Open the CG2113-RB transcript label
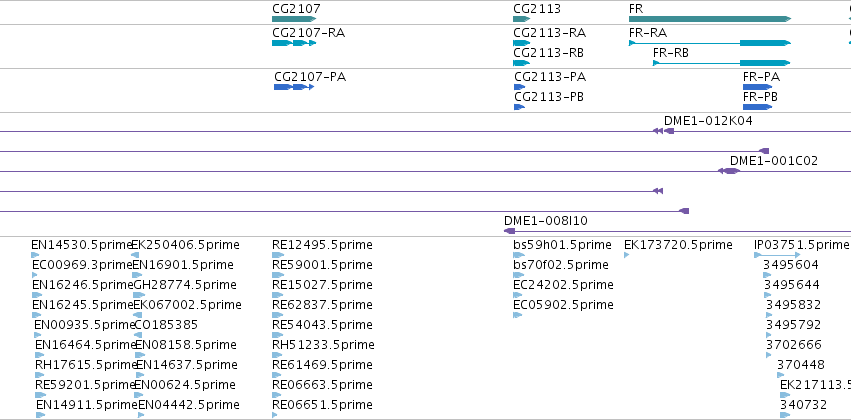The width and height of the screenshot is (851, 420). [x=548, y=53]
